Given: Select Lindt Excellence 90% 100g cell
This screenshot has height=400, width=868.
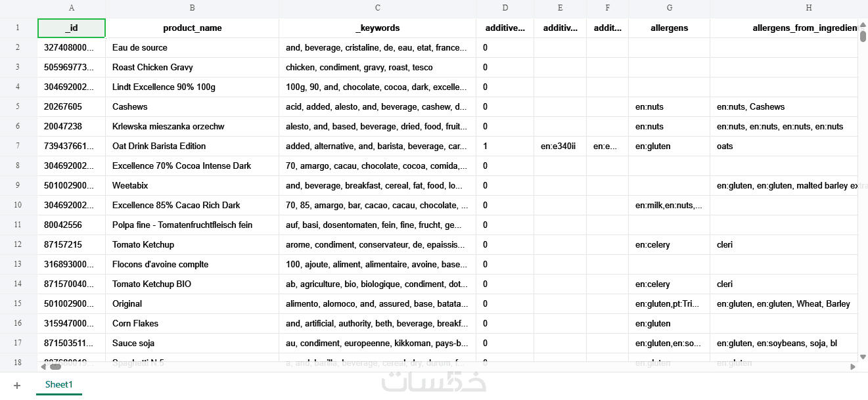Looking at the screenshot, I should 192,87.
